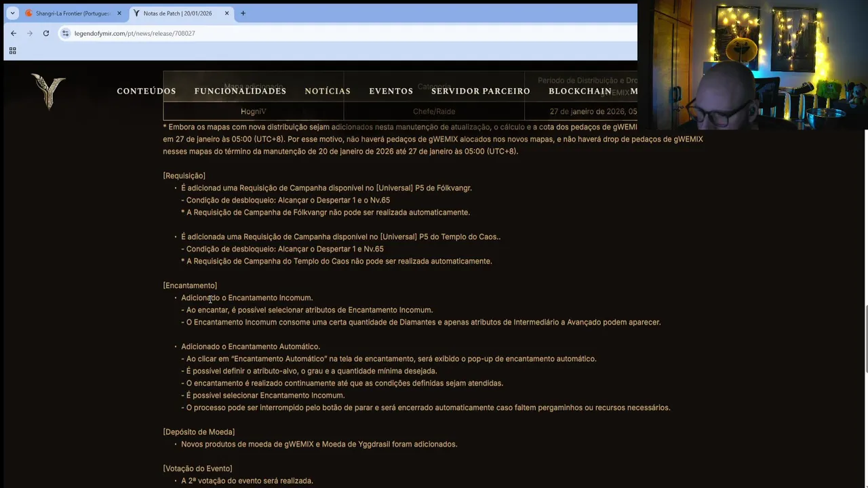Click "Adicionado o Encantamento Incomum" line
This screenshot has width=868, height=488.
tap(247, 298)
